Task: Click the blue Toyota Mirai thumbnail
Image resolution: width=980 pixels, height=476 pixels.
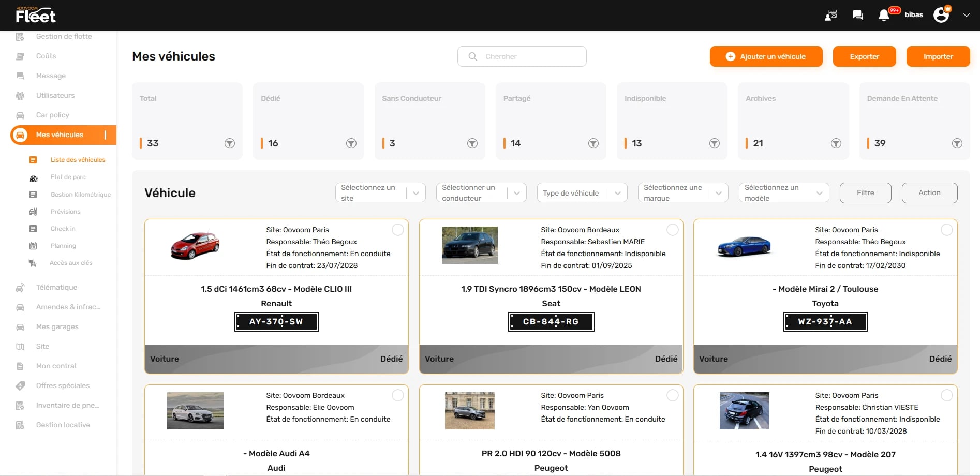Action: 744,246
